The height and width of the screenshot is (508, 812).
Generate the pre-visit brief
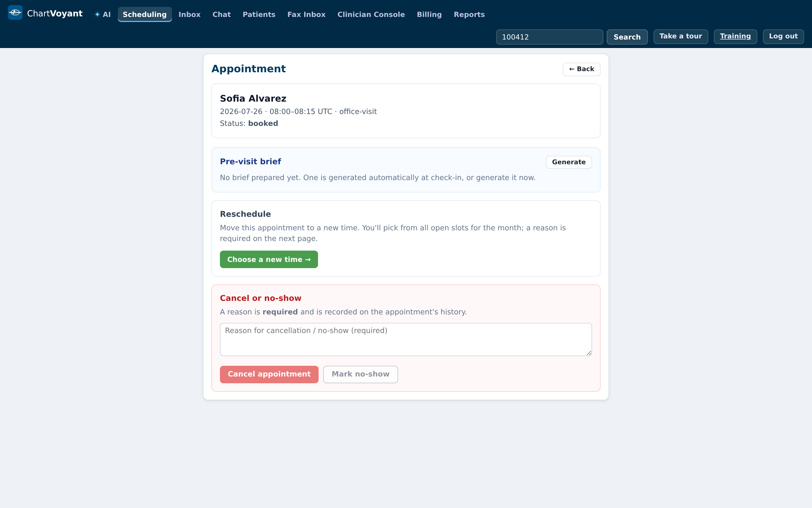[569, 162]
